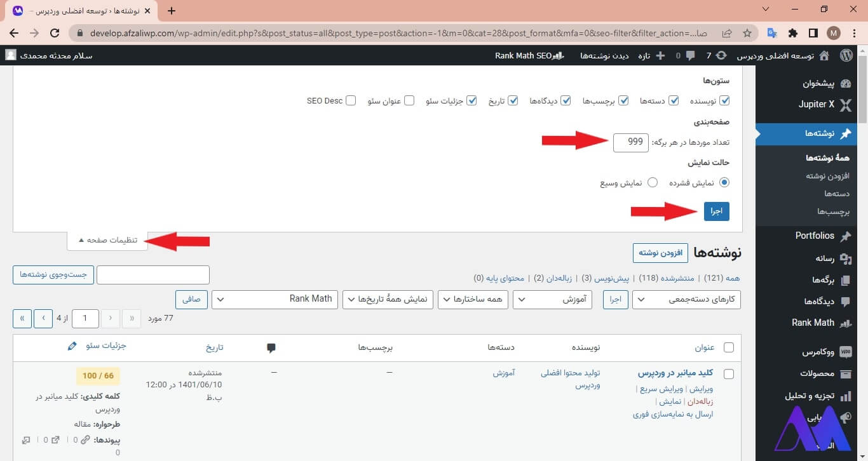Uncheck تاریخ column checkbox
Image resolution: width=868 pixels, height=461 pixels.
pos(513,100)
